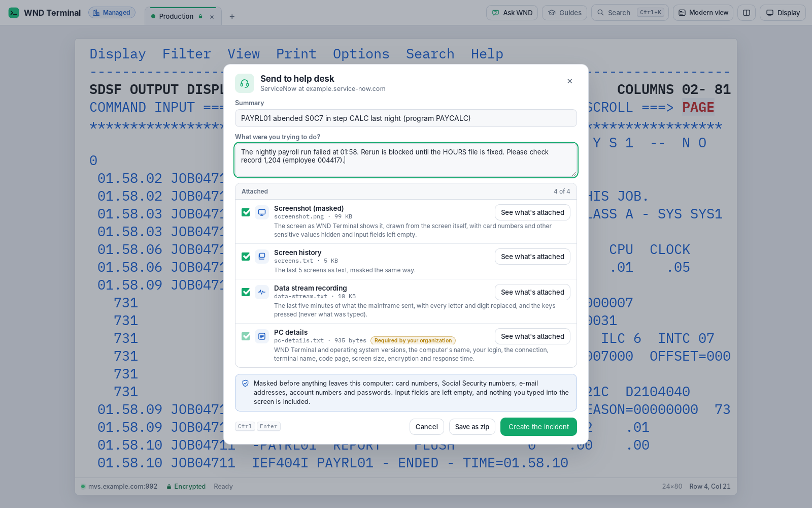
Task: Open a new session tab with plus
Action: [232, 17]
